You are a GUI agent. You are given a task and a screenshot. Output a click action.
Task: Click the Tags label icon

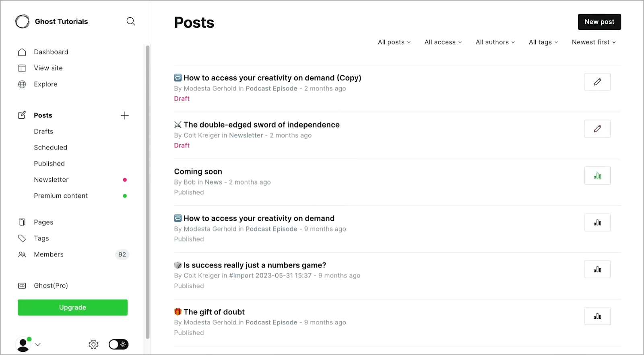click(x=22, y=238)
